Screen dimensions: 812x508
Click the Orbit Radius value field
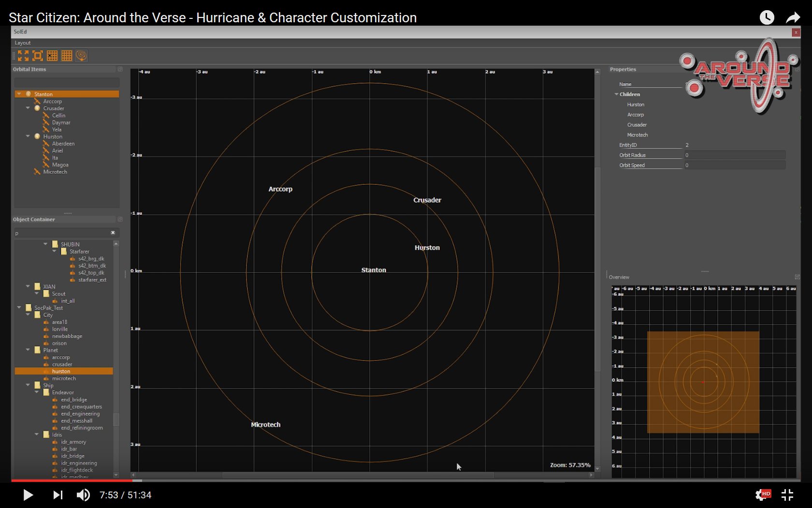coord(735,155)
